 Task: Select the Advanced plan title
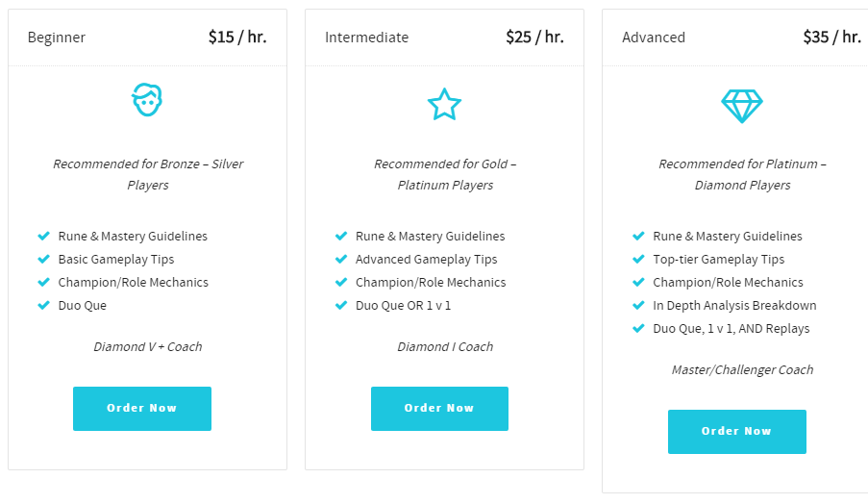tap(654, 38)
